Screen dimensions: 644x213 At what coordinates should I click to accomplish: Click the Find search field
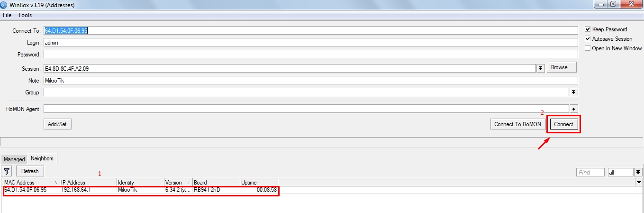tap(590, 172)
